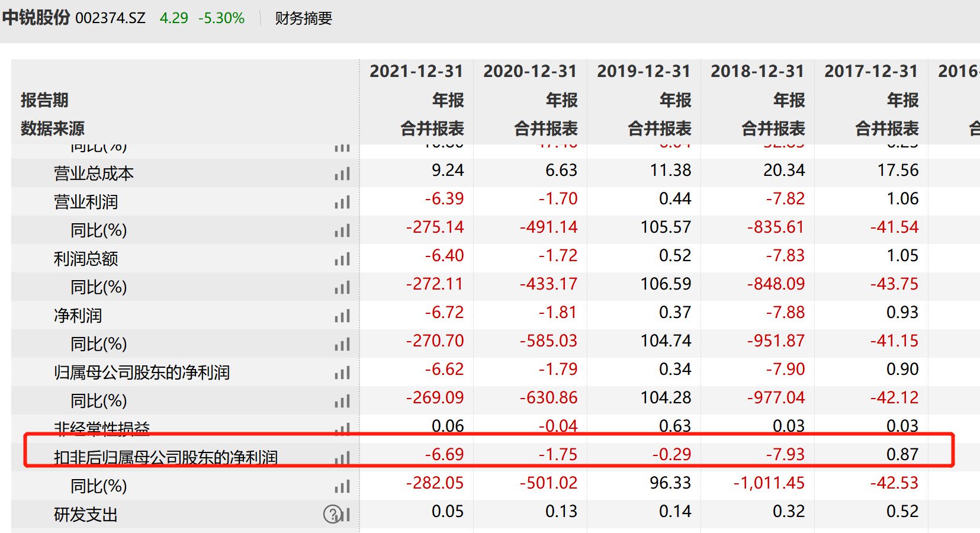Click the -275.14 year-over-year value
This screenshot has height=533, width=980.
click(435, 227)
